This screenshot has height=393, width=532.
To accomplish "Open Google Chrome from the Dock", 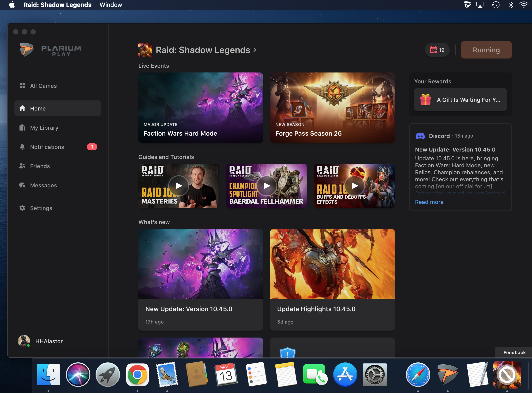I will (137, 374).
